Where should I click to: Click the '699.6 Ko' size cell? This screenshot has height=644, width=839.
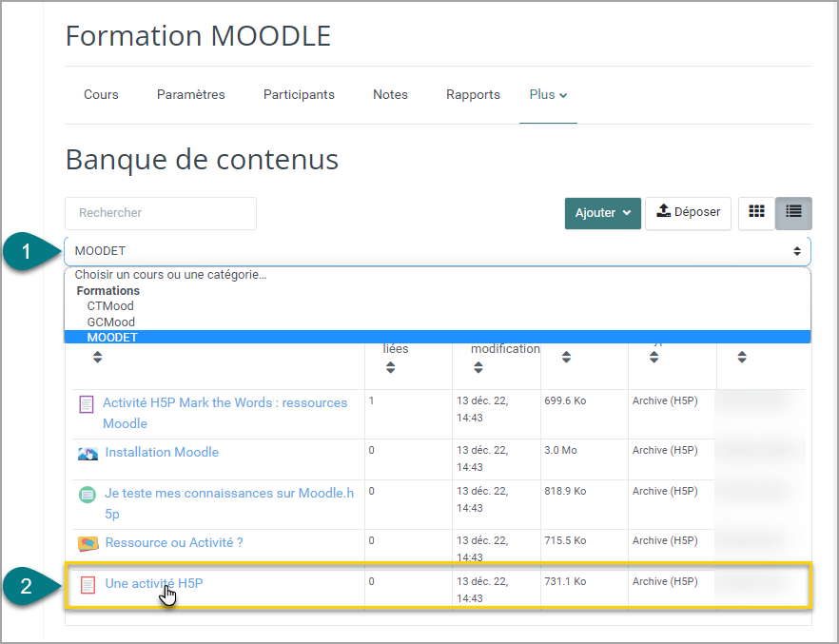[x=565, y=400]
